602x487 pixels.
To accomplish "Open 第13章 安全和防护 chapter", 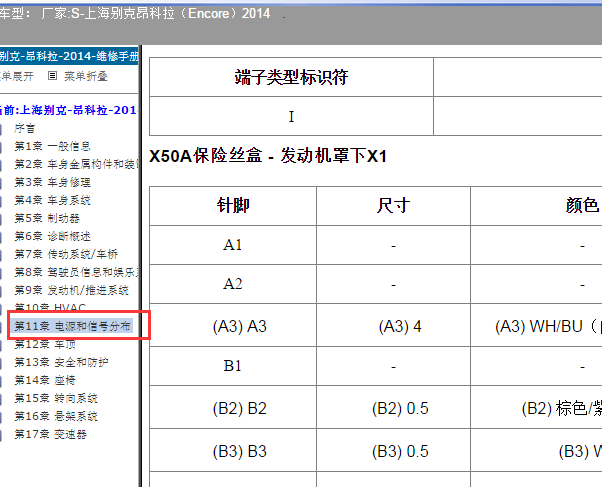I will [x=61, y=362].
